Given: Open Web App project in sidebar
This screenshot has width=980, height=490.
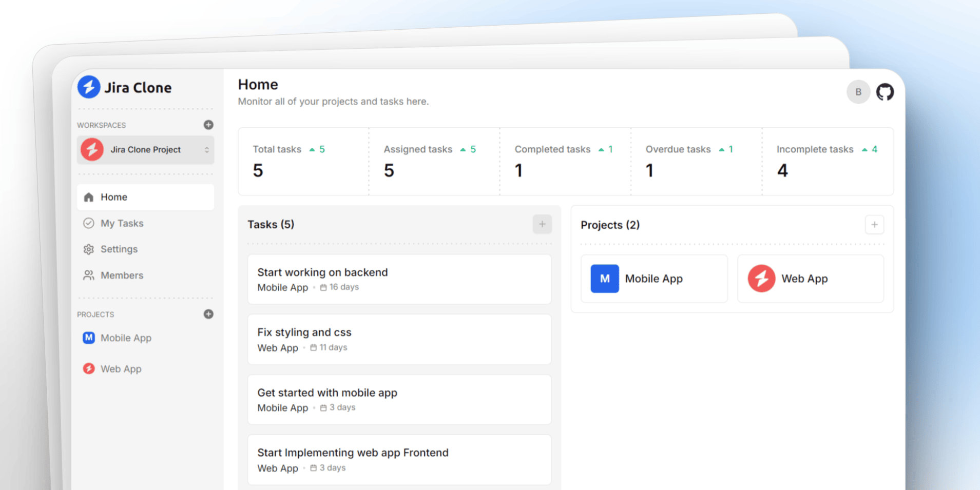Looking at the screenshot, I should (x=146, y=368).
